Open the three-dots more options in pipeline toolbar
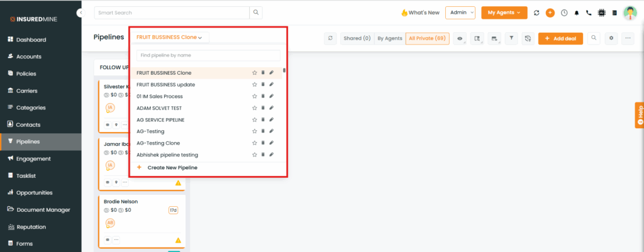This screenshot has width=644, height=252. tap(628, 38)
